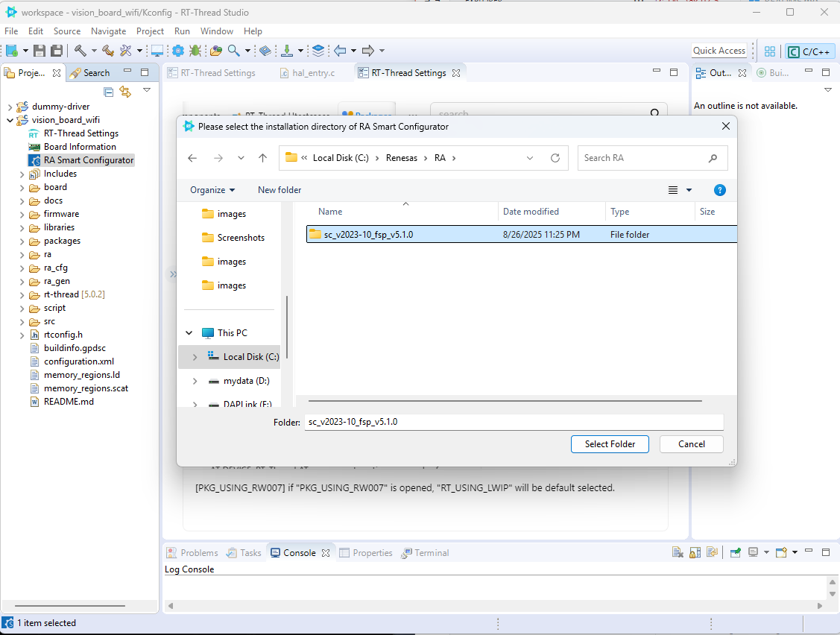Click the Save All toolbar icon

point(56,51)
